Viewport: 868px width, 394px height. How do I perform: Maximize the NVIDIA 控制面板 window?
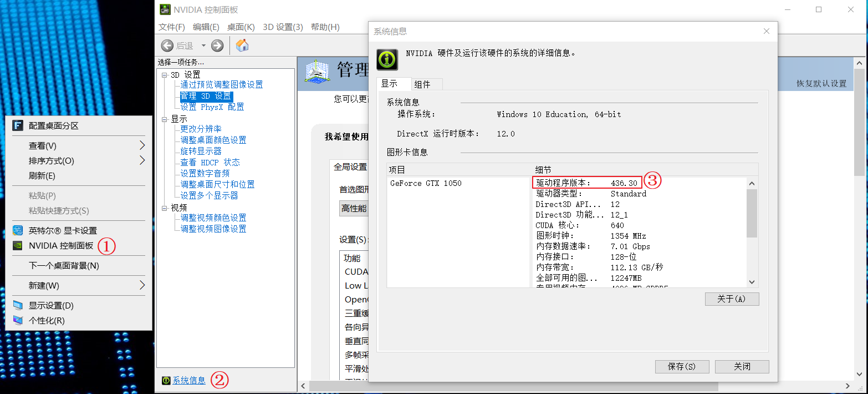(819, 9)
